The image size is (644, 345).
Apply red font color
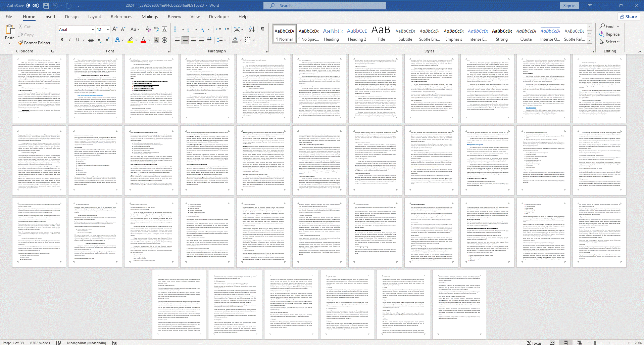click(x=143, y=40)
